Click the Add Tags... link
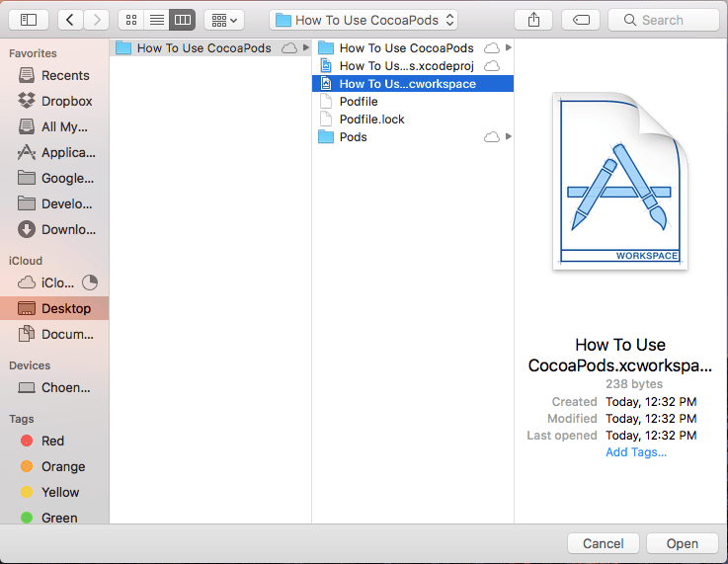 (636, 452)
